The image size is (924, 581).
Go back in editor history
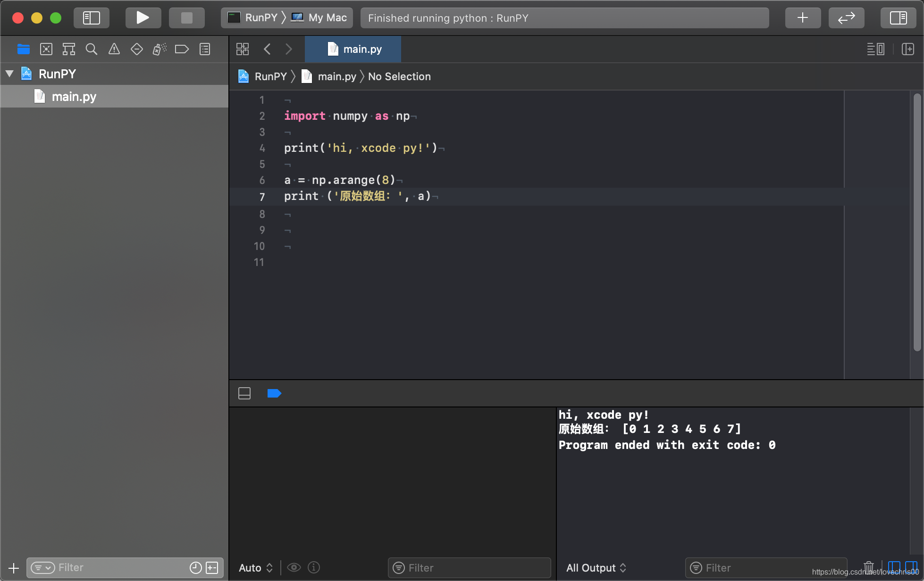267,49
